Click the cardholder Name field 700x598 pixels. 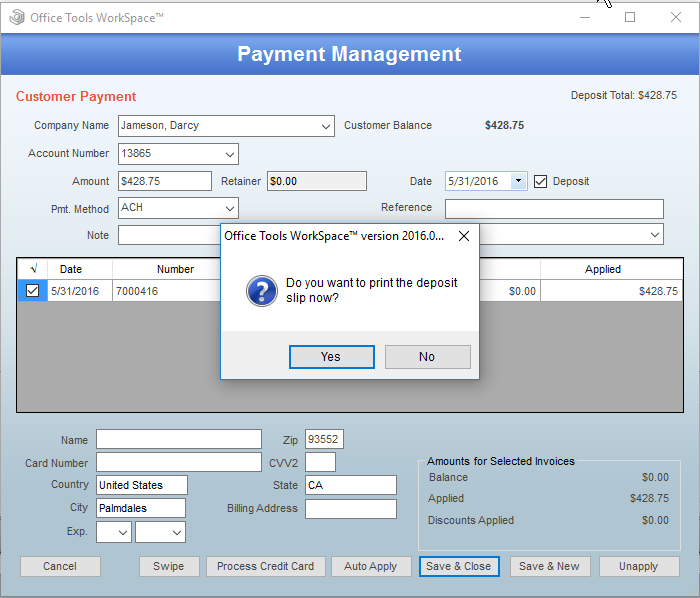[x=179, y=439]
